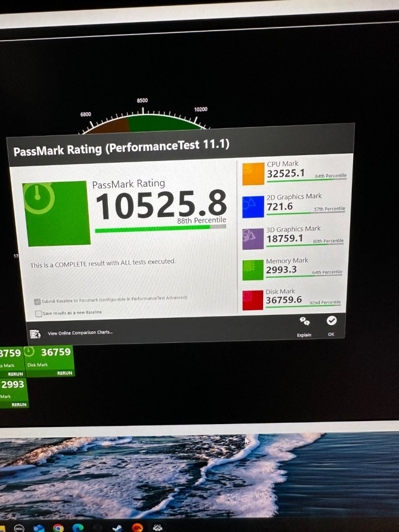
Task: Open the EA app from taskbar
Action: pyautogui.click(x=137, y=528)
